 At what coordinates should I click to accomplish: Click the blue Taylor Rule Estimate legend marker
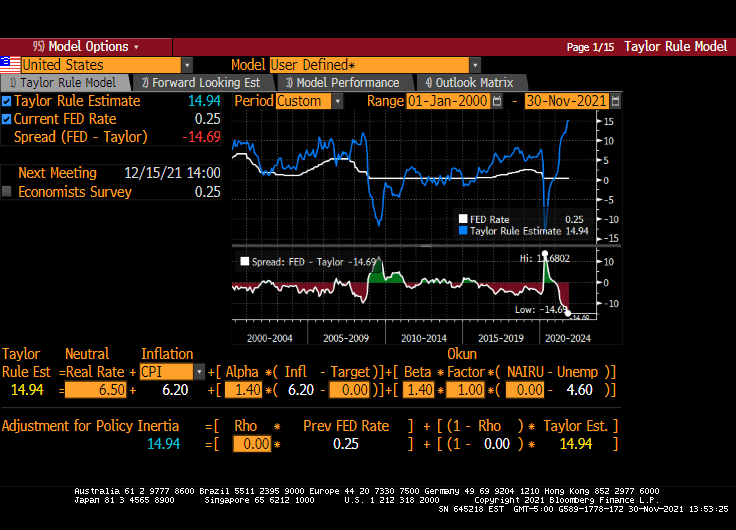(x=463, y=230)
